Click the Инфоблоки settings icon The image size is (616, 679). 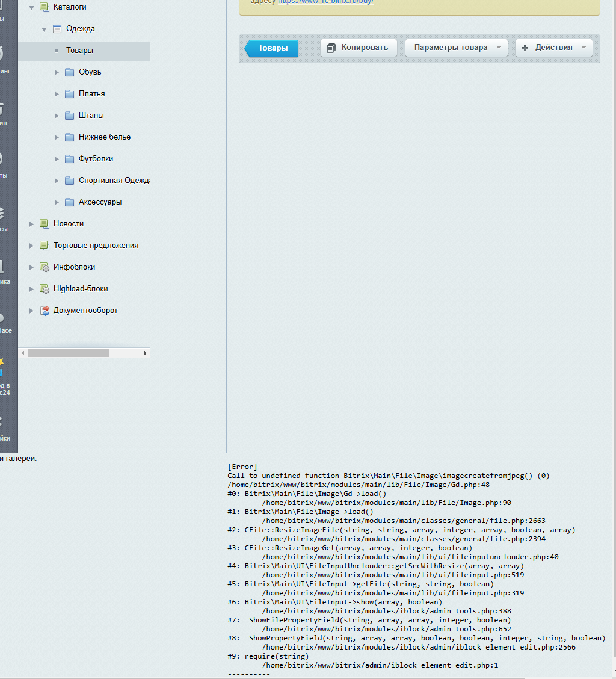tap(44, 267)
